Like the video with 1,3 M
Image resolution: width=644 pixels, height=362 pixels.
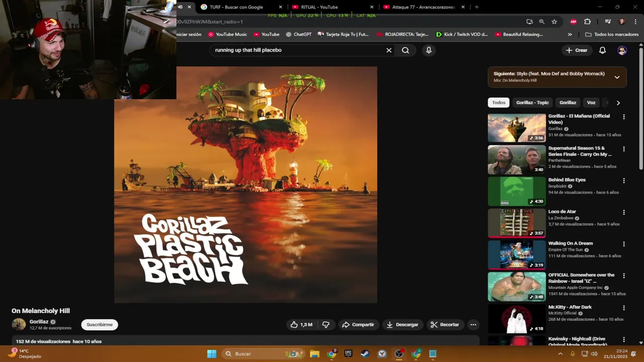point(301,325)
